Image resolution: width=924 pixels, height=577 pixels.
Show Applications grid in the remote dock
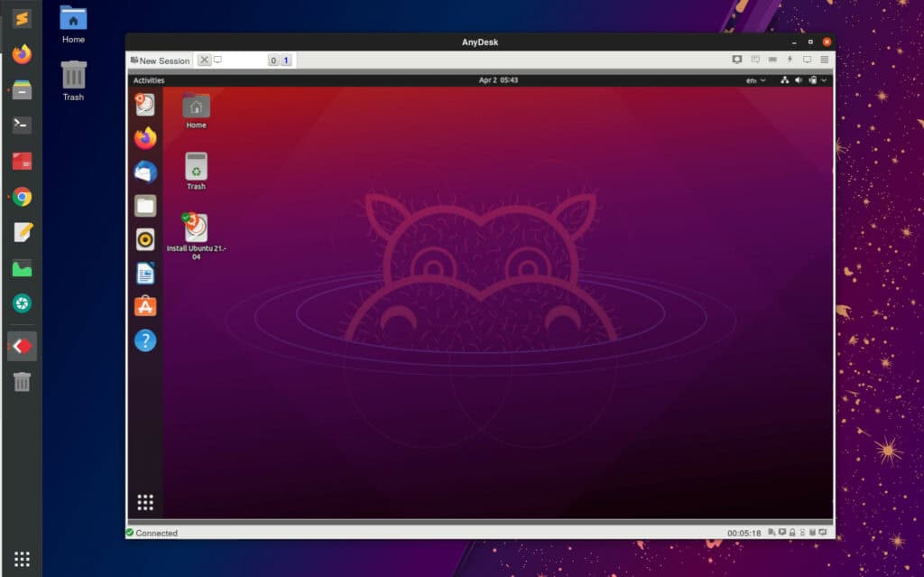click(145, 502)
